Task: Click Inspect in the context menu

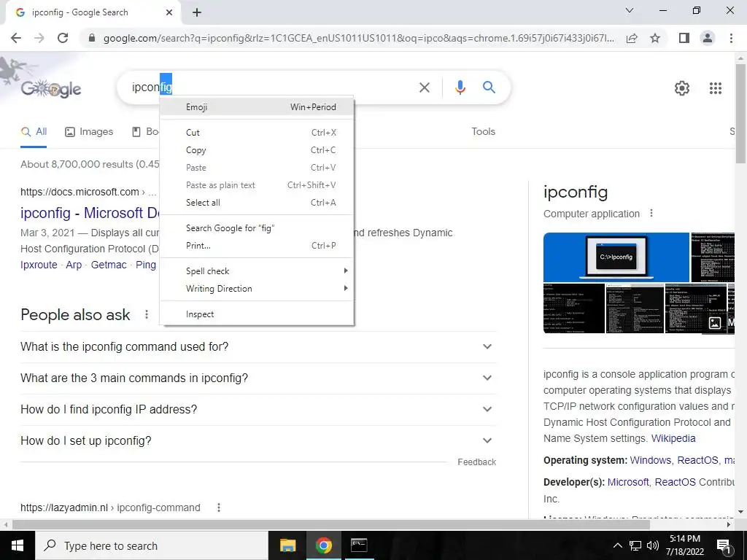Action: (x=257, y=314)
